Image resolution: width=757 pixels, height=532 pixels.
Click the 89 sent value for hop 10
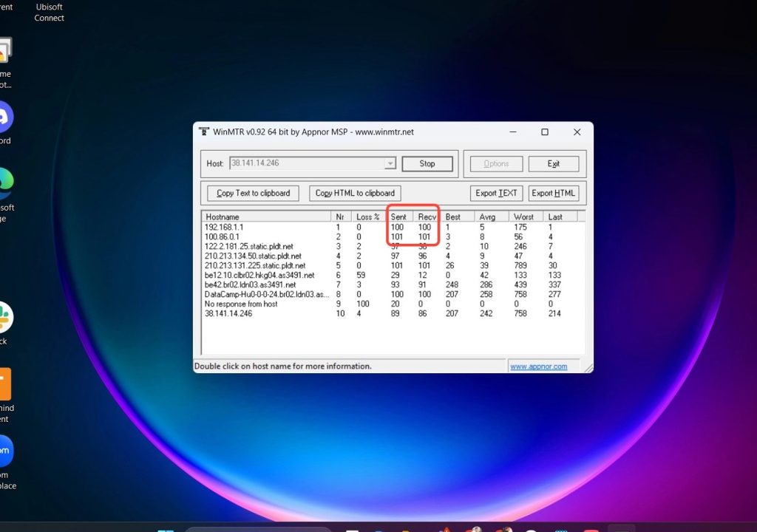point(396,313)
